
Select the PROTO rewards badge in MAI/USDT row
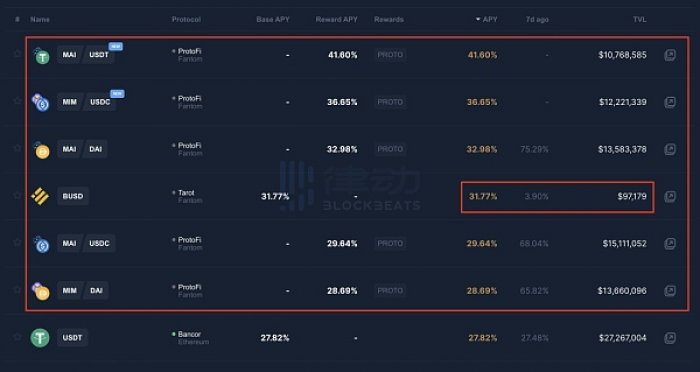(x=390, y=55)
